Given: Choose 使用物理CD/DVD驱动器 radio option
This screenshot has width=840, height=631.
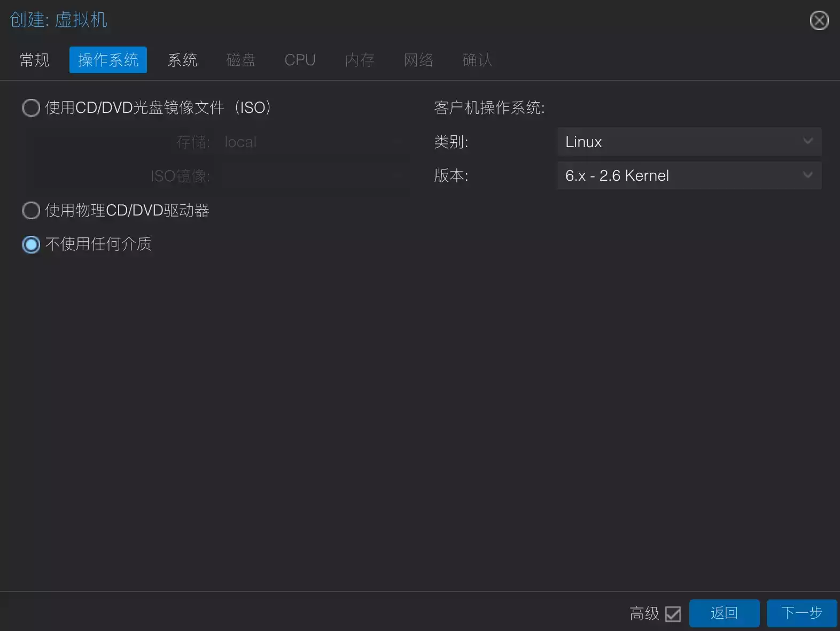Looking at the screenshot, I should [31, 211].
